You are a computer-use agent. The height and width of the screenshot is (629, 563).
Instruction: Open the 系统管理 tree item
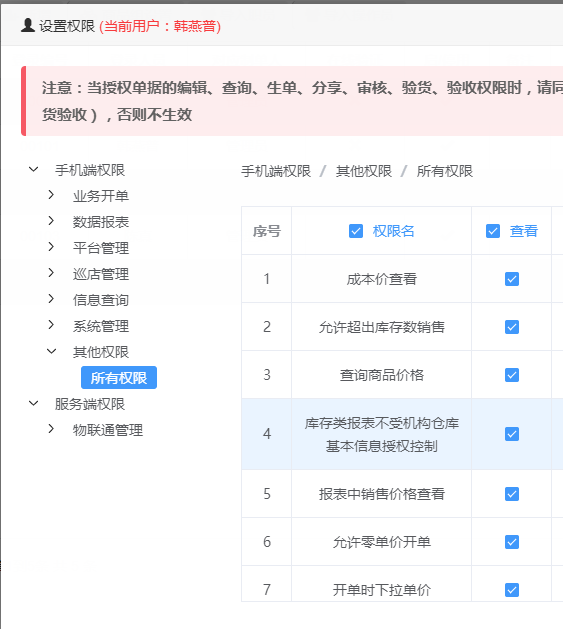pyautogui.click(x=101, y=326)
